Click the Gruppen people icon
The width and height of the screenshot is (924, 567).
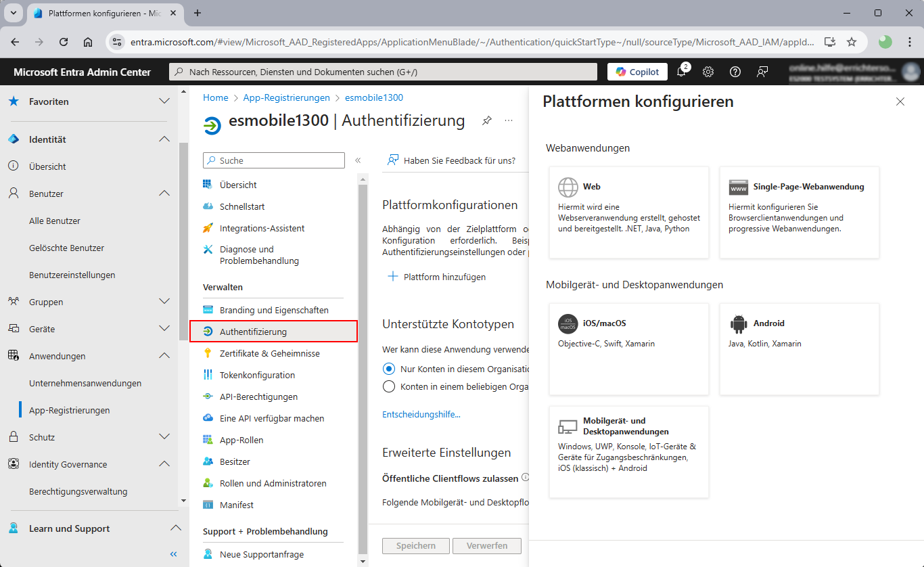point(14,302)
